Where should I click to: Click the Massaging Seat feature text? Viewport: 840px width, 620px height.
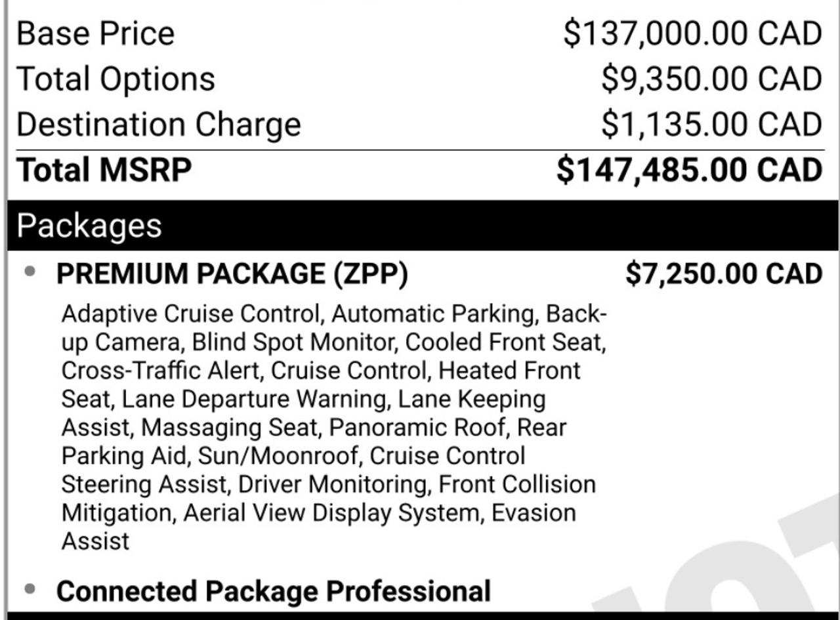230,428
